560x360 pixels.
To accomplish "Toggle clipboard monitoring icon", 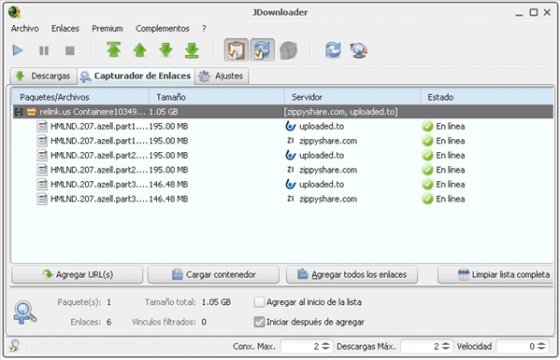I will tap(236, 50).
